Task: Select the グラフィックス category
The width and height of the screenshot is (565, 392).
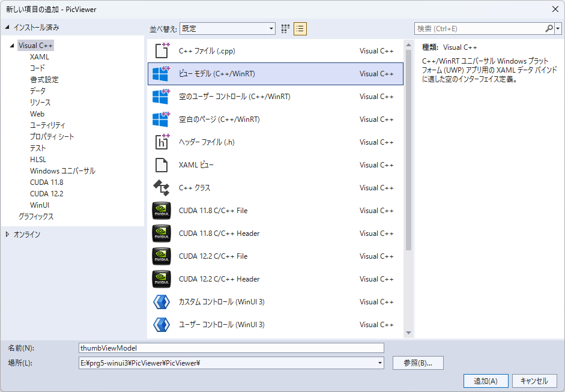Action: point(36,217)
